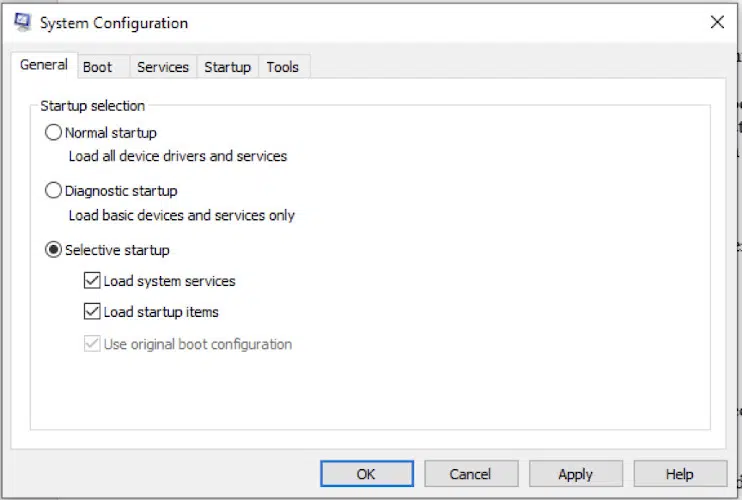Click the Cancel button
This screenshot has height=500, width=742.
(470, 474)
